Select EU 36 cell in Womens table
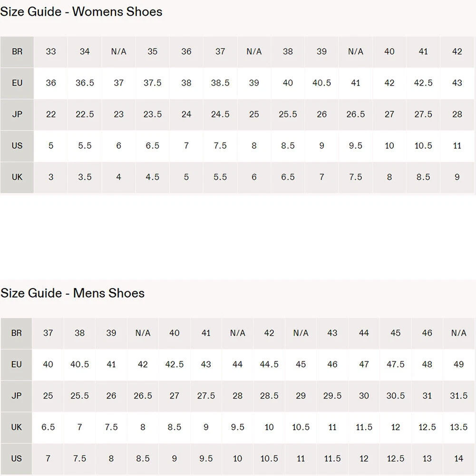The width and height of the screenshot is (476, 476). (x=51, y=83)
